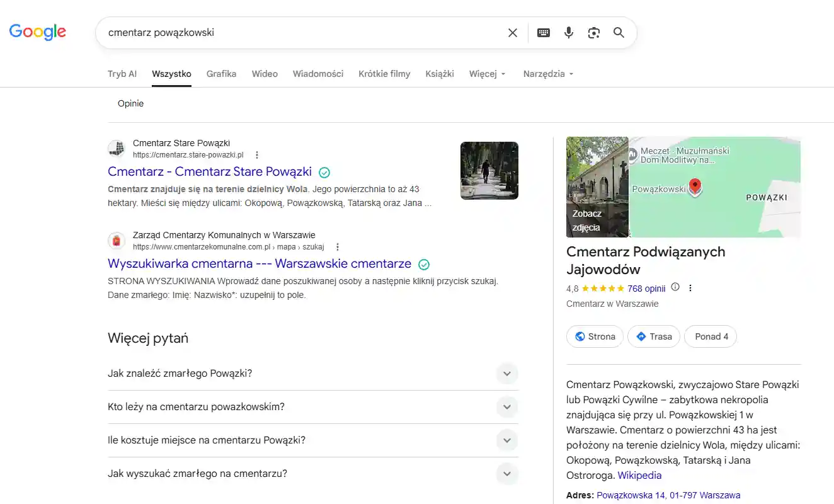Viewport: 834px width, 504px height.
Task: Click the Cmentarz Podwiązanych Jajowodów heading
Action: (x=646, y=260)
